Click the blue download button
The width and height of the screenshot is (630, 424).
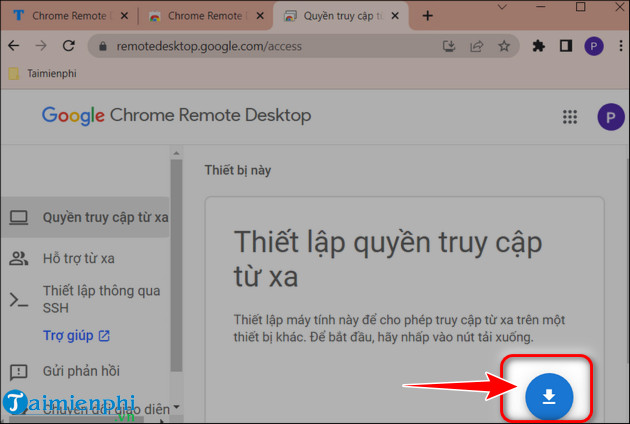[549, 396]
